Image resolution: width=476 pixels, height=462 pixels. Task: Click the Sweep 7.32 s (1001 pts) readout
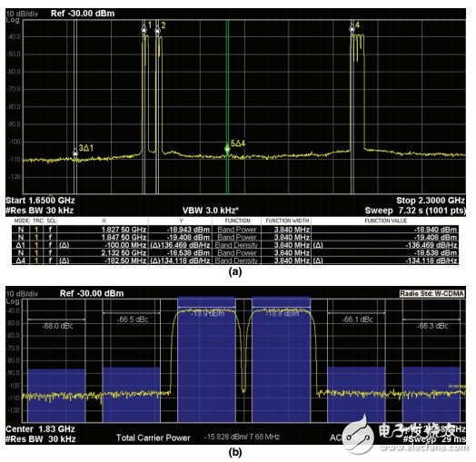tap(415, 211)
